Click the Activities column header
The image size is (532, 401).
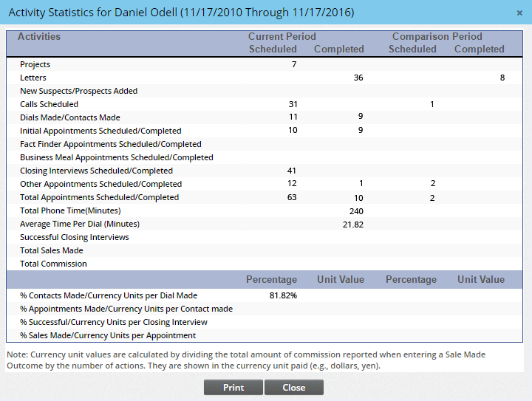[x=39, y=37]
